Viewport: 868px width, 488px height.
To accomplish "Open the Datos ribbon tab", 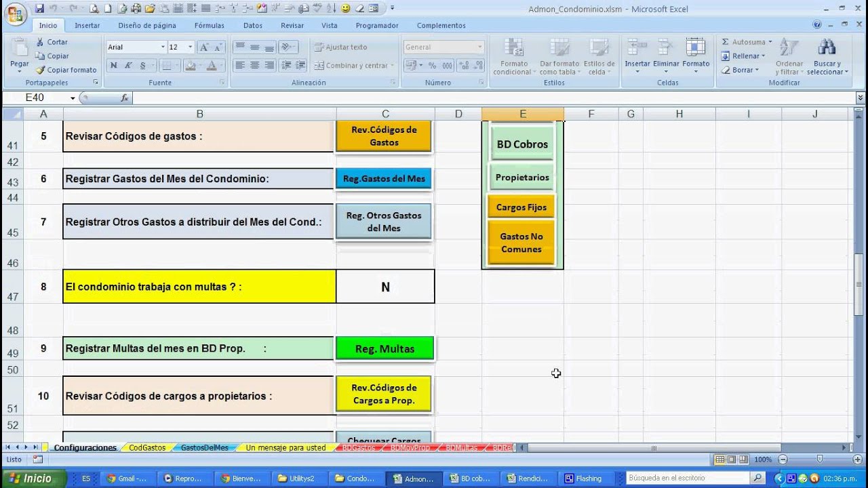I will pyautogui.click(x=253, y=25).
